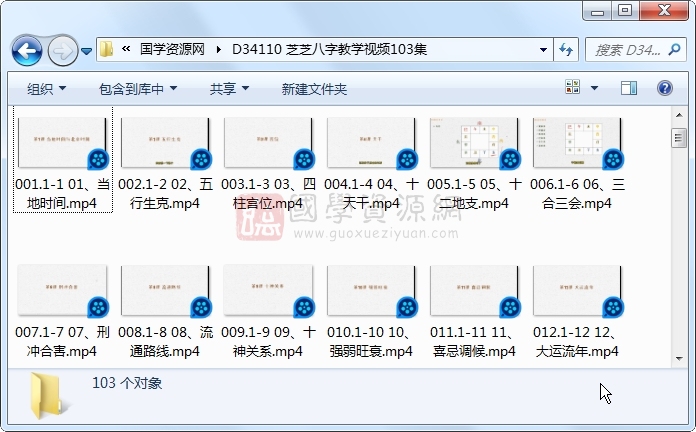The image size is (696, 432).
Task: Minimize the Explorer window
Action: [x=597, y=11]
